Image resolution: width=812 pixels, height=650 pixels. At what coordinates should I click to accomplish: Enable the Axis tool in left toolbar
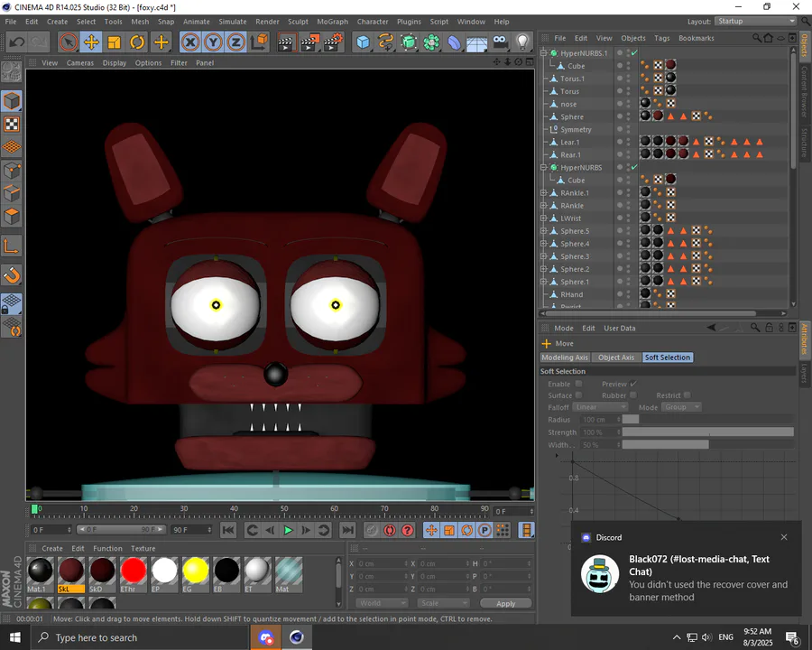(x=12, y=246)
